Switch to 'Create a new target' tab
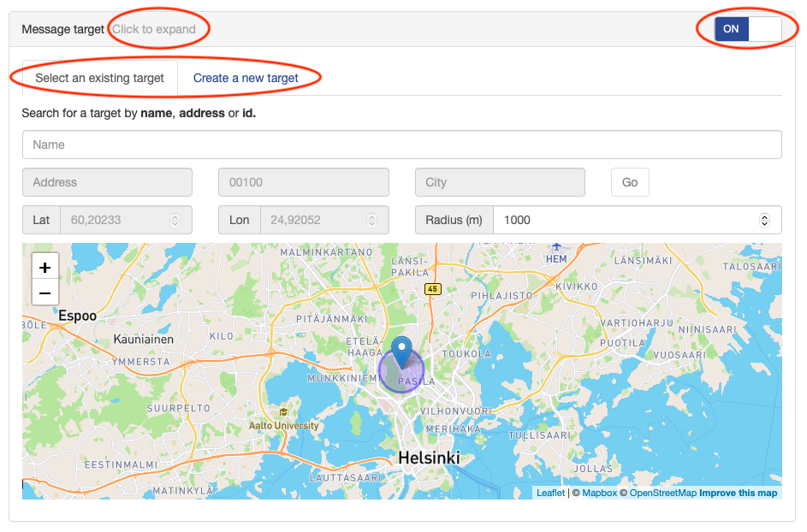Image resolution: width=807 pixels, height=532 pixels. [246, 78]
